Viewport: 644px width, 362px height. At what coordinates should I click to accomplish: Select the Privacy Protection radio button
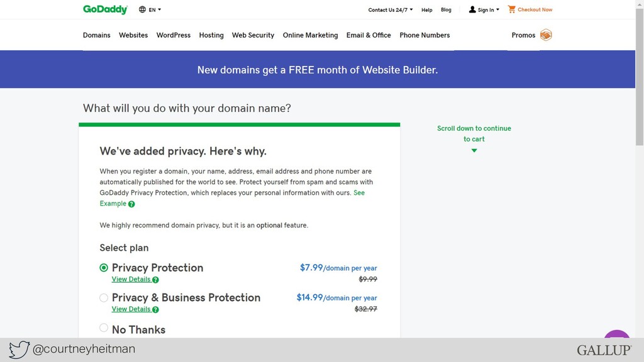pos(104,268)
